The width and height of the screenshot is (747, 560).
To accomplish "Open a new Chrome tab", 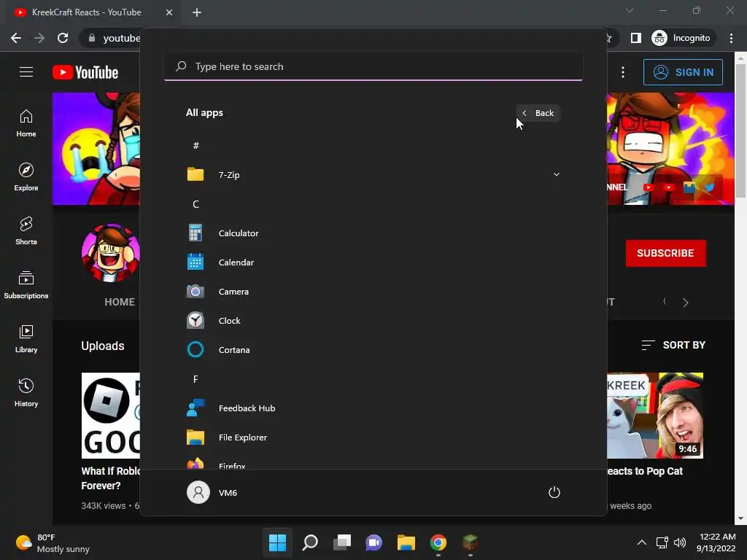I will (x=197, y=12).
